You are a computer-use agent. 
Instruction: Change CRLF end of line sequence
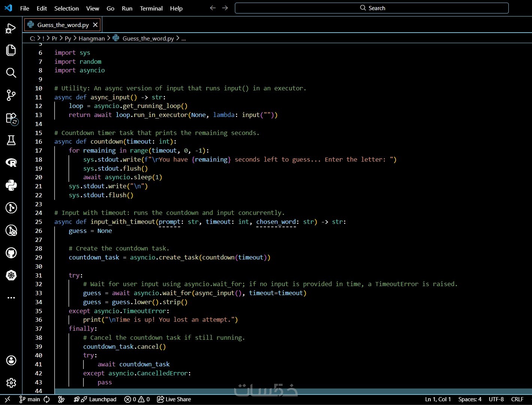click(517, 399)
